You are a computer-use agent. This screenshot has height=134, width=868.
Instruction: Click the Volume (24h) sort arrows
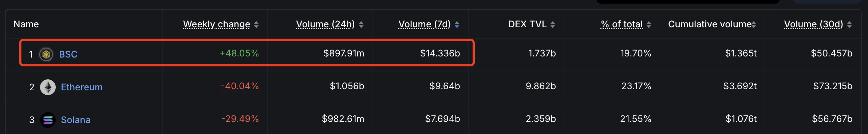(x=361, y=24)
